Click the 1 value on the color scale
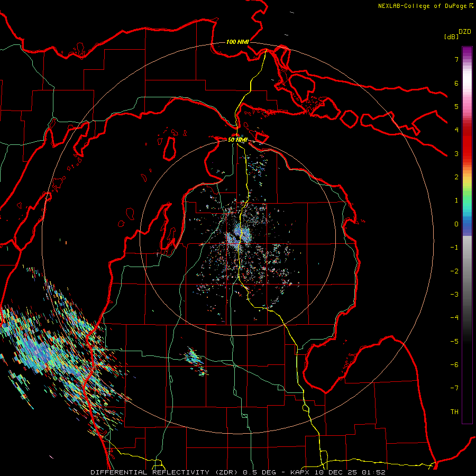Image resolution: width=476 pixels, height=476 pixels. pyautogui.click(x=456, y=200)
